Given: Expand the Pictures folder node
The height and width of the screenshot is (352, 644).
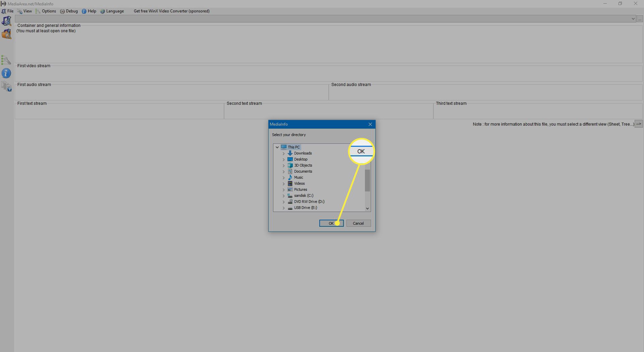Looking at the screenshot, I should 283,189.
